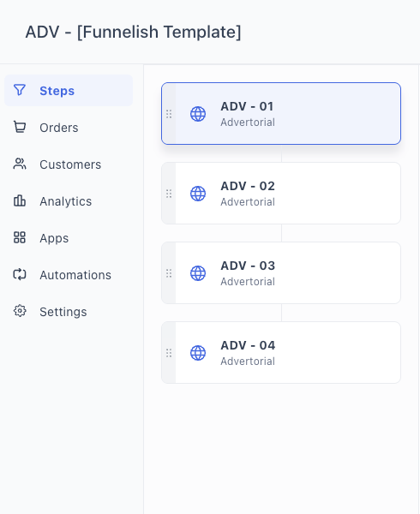Screen dimensions: 420x514
Task: Click the gear icon for Settings
Action: pos(20,311)
